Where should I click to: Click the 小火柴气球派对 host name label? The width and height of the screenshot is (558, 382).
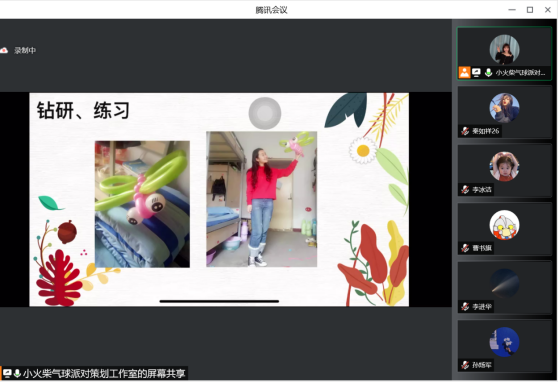[520, 73]
